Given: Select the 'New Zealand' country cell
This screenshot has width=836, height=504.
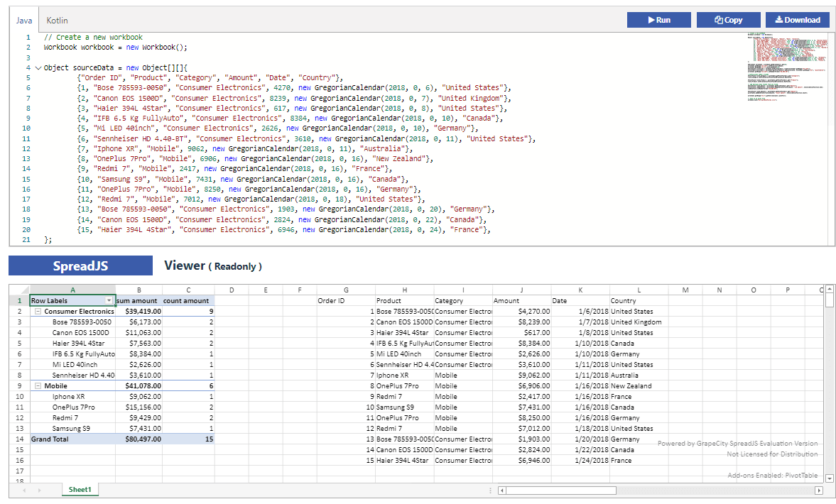Looking at the screenshot, I should click(639, 385).
